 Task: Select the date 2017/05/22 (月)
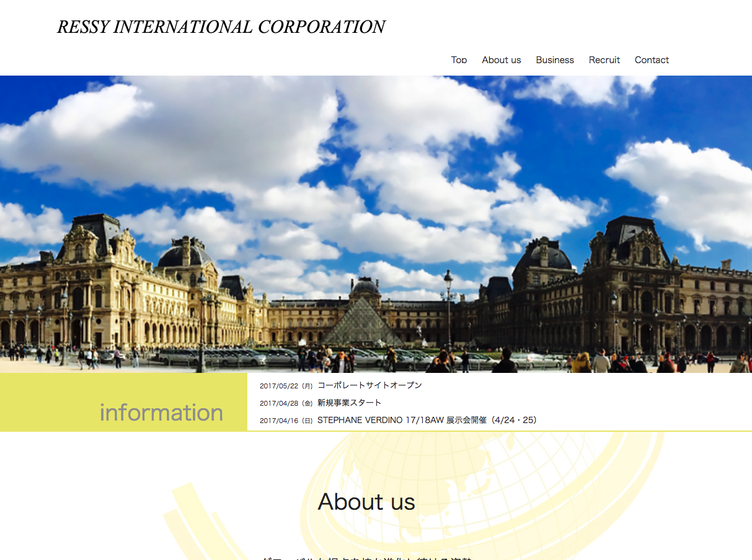point(286,386)
